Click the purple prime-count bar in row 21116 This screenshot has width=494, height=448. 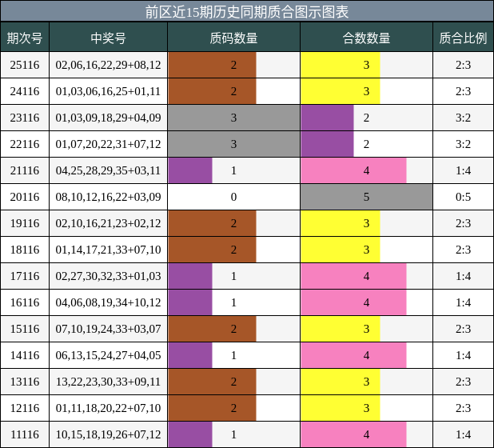click(x=190, y=170)
